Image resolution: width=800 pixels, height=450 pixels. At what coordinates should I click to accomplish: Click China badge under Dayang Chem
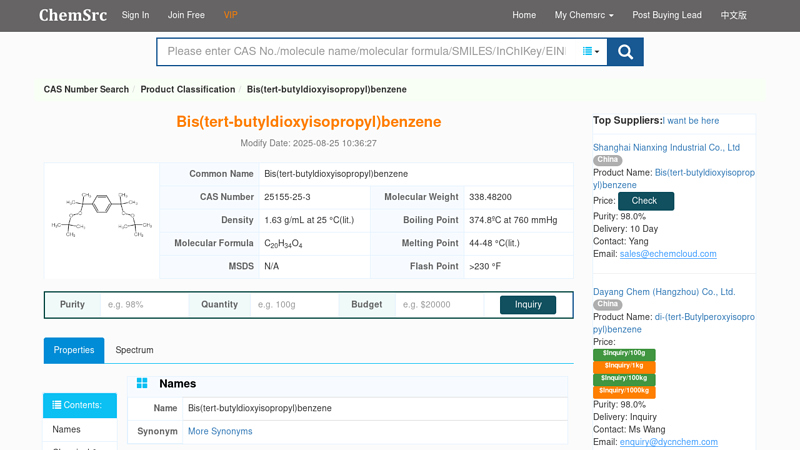click(607, 304)
